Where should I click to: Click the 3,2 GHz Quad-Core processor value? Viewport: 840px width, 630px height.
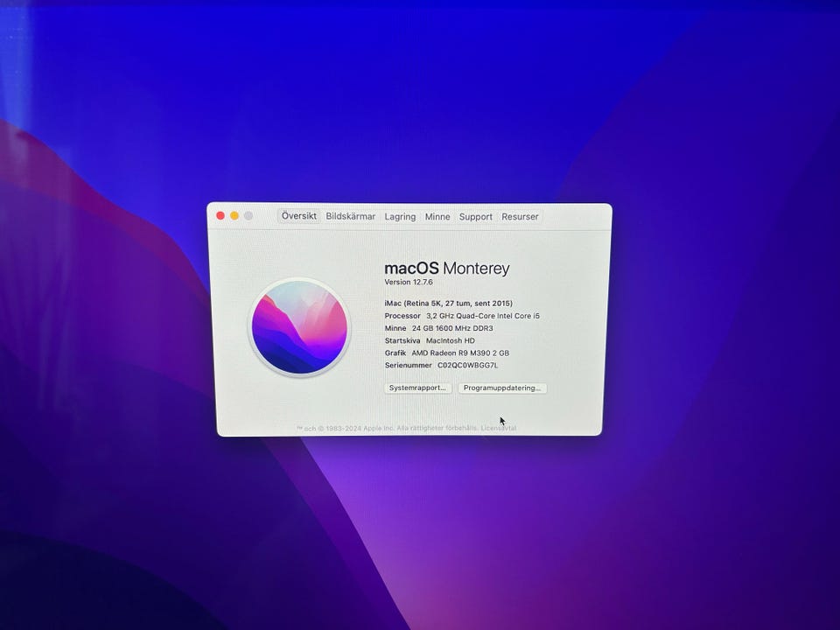tap(483, 316)
